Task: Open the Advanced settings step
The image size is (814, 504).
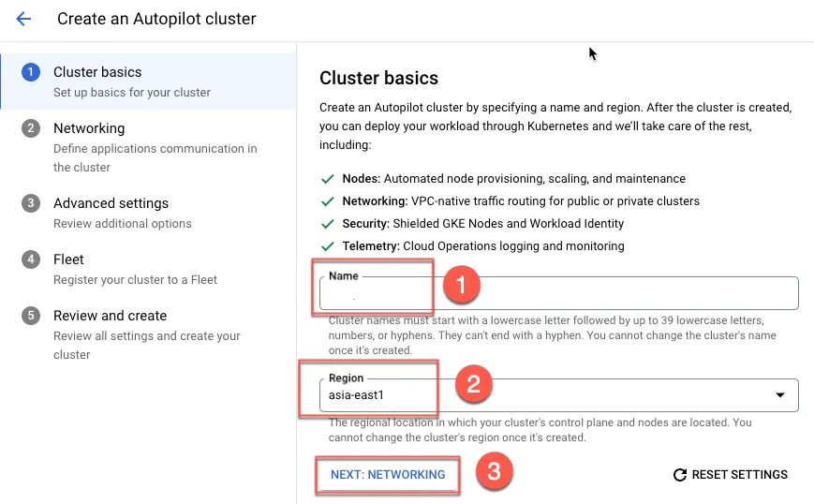Action: click(149, 213)
